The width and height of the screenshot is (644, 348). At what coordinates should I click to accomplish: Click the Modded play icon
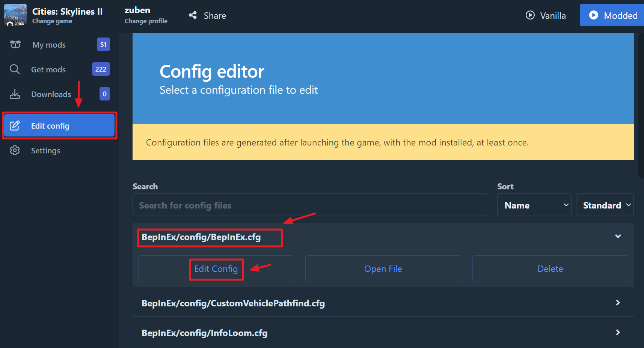tap(594, 15)
